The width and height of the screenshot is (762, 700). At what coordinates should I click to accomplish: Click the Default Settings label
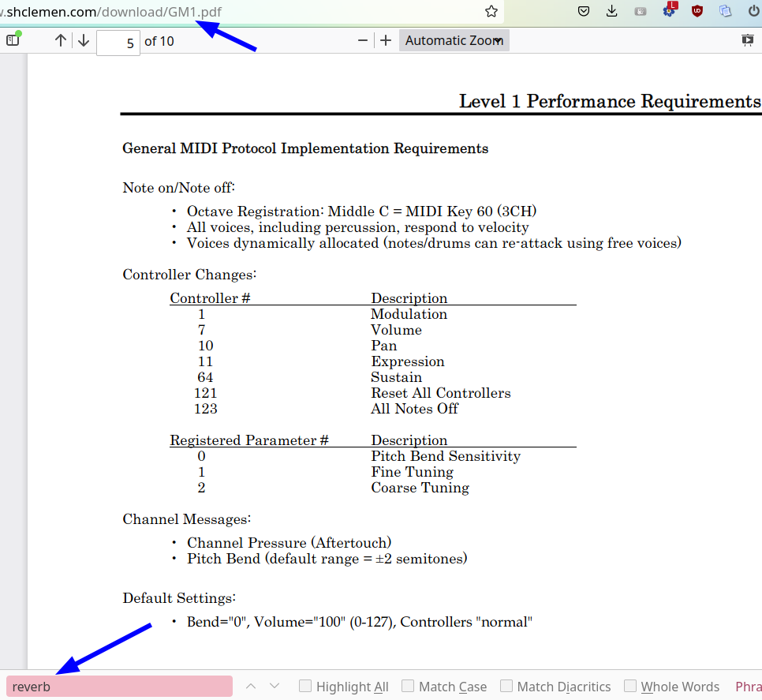point(179,598)
